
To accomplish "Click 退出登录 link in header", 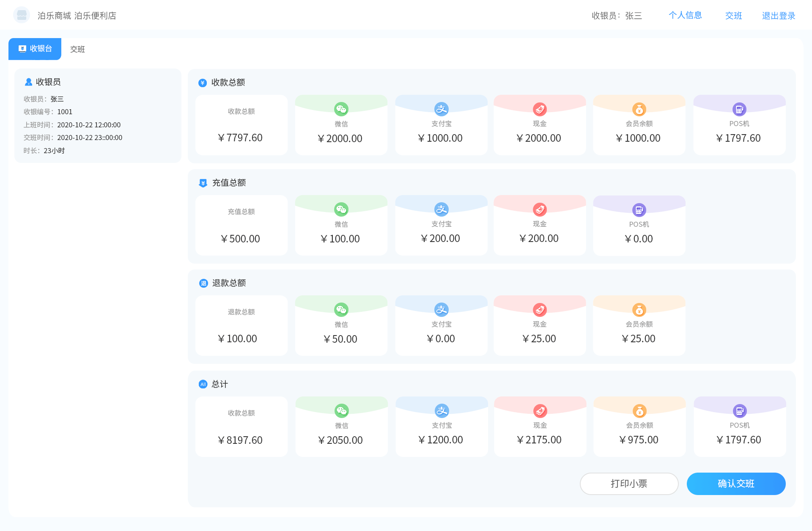I will point(778,16).
